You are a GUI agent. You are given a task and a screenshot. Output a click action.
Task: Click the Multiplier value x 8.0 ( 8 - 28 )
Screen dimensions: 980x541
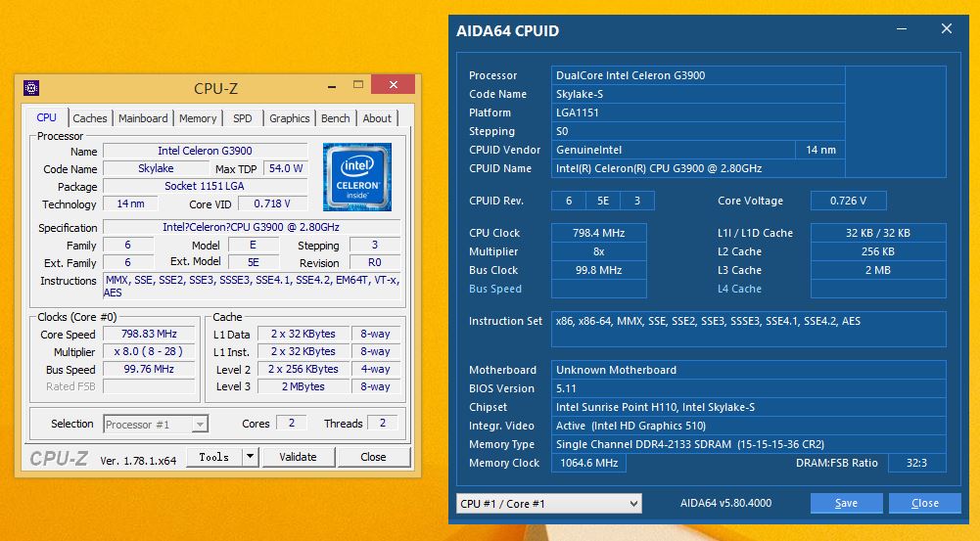pyautogui.click(x=149, y=351)
